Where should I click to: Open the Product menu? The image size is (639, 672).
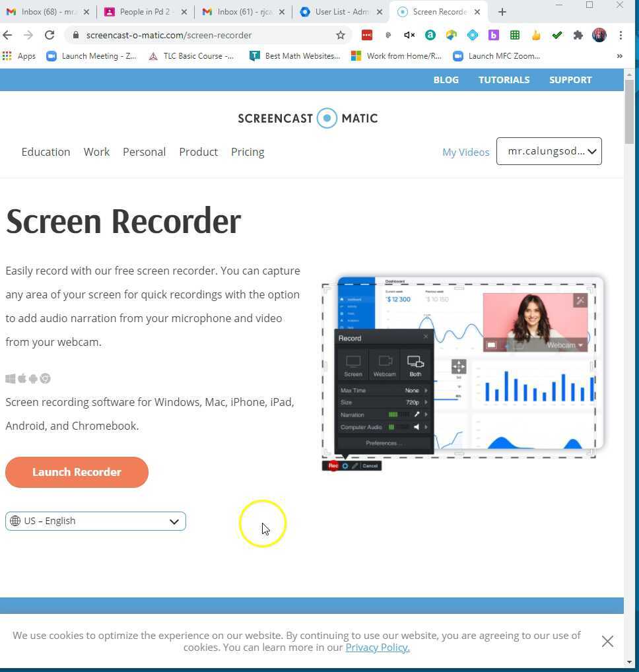tap(199, 152)
